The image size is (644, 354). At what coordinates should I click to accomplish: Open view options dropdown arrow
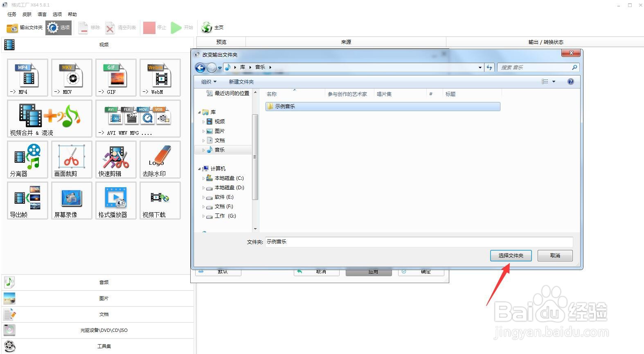coord(554,82)
